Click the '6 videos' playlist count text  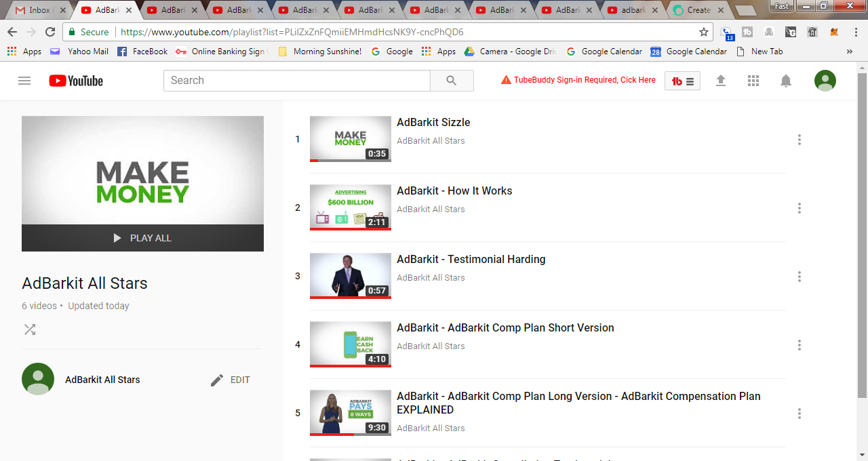point(39,306)
